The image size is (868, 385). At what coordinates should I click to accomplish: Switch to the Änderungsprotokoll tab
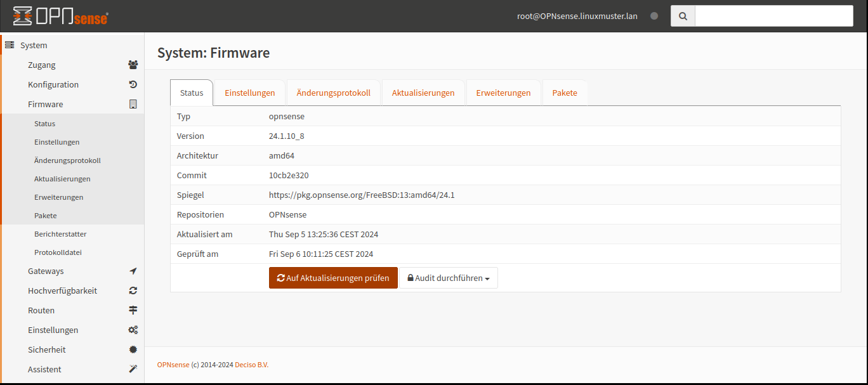[334, 93]
